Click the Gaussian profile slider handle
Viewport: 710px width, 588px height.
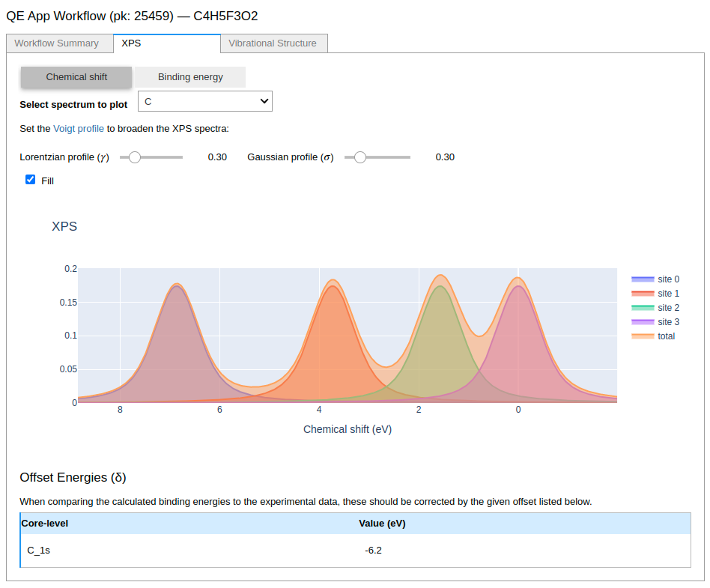(360, 157)
